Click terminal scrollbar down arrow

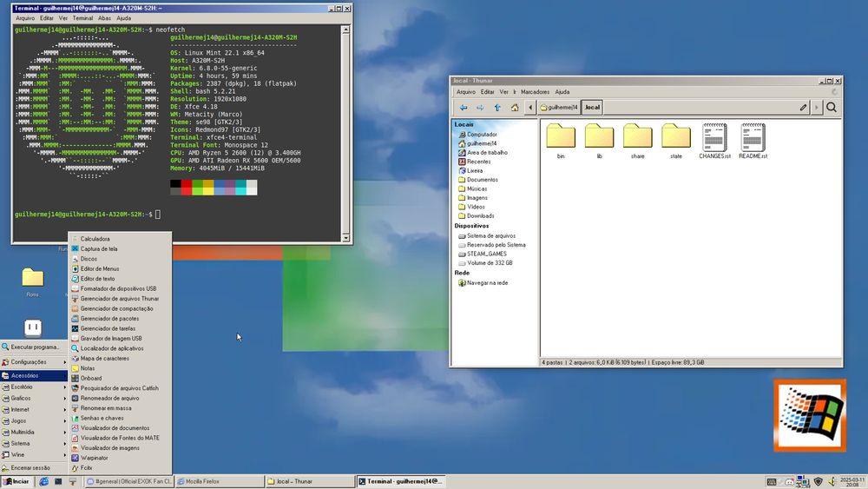(x=346, y=238)
